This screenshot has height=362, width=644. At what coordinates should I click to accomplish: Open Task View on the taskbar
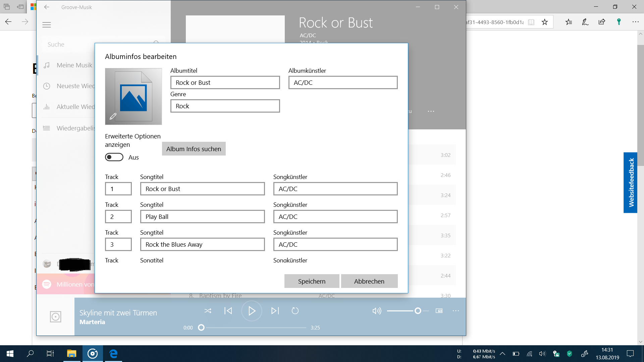pyautogui.click(x=50, y=354)
